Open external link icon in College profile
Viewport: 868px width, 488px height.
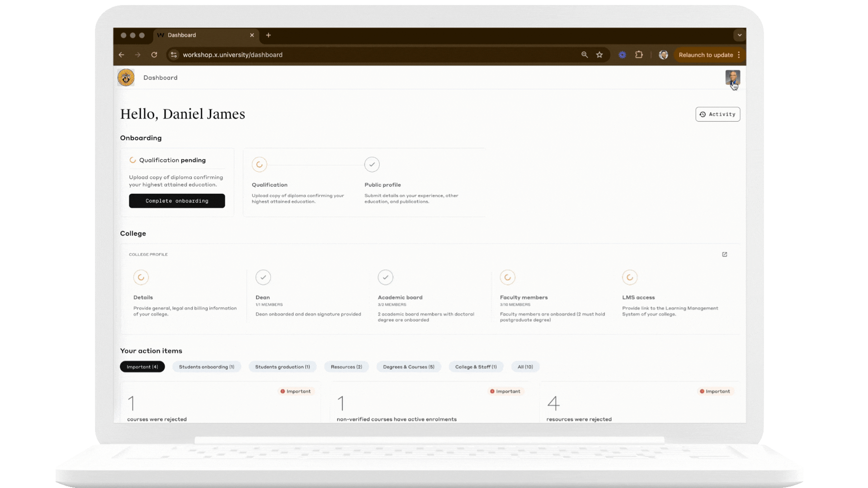coord(724,254)
